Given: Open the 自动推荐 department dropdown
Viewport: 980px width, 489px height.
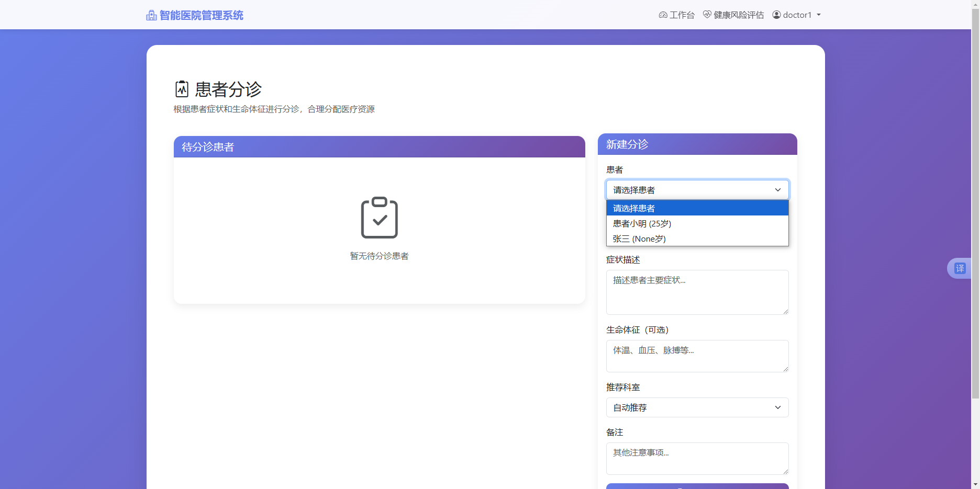Looking at the screenshot, I should click(697, 407).
